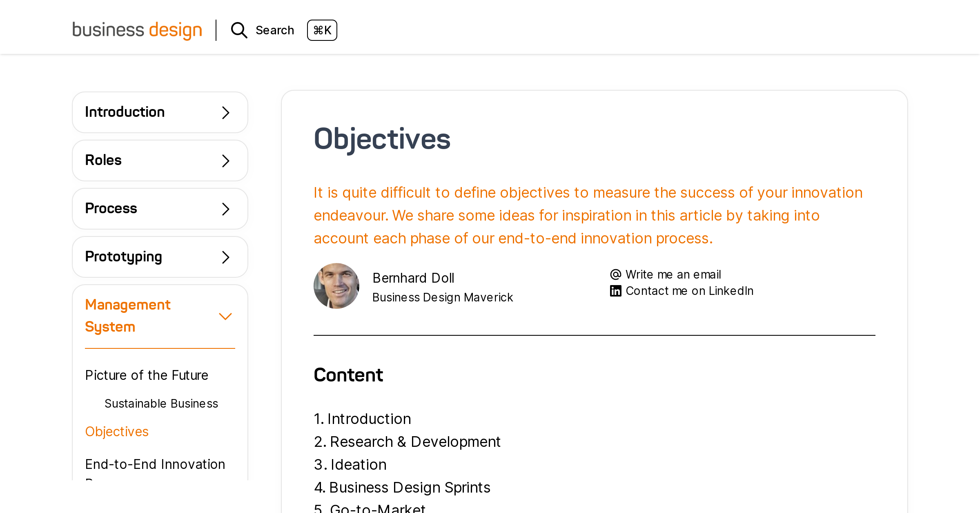Click the business design logo
This screenshot has height=513, width=980.
point(137,29)
